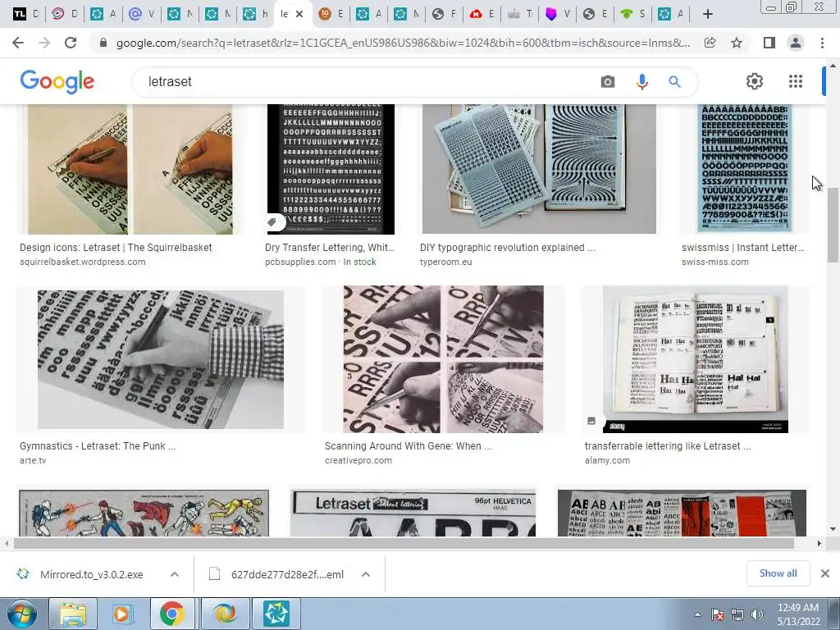The width and height of the screenshot is (840, 630).
Task: Click the product tag icon on pcbsupplies image
Action: pos(272,221)
